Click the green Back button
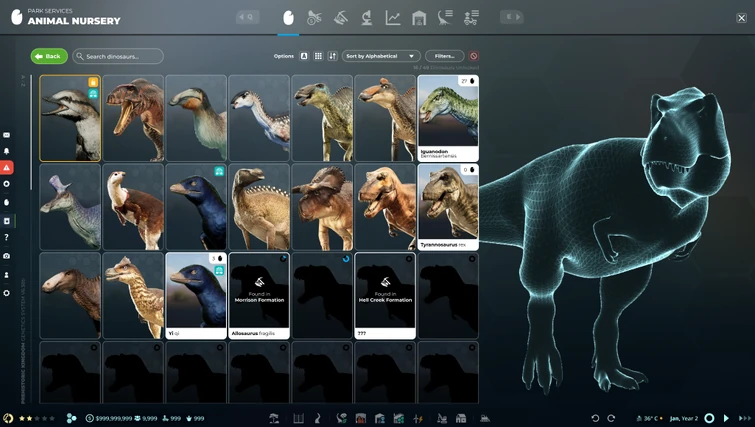Image resolution: width=755 pixels, height=427 pixels. 49,56
